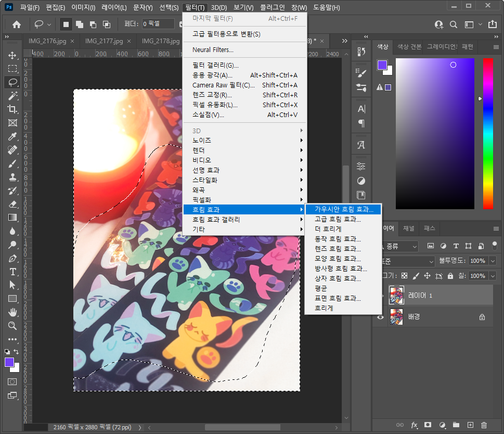The image size is (504, 434).
Task: Select the Frame tool
Action: [x=12, y=122]
